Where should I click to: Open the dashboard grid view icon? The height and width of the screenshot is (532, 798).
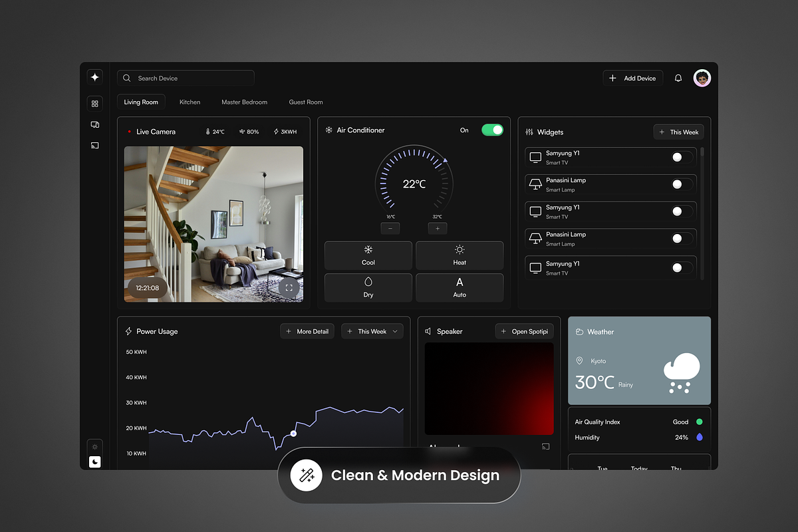(94, 103)
